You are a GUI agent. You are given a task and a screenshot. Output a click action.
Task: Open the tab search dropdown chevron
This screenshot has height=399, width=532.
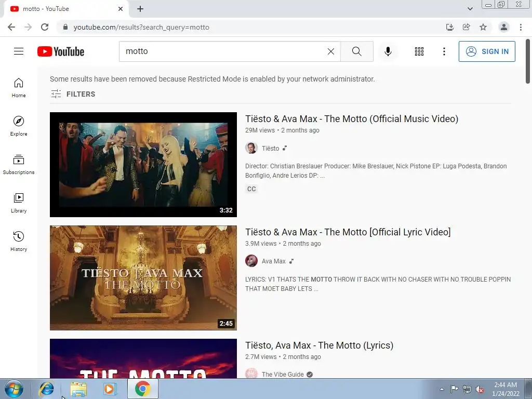(470, 9)
